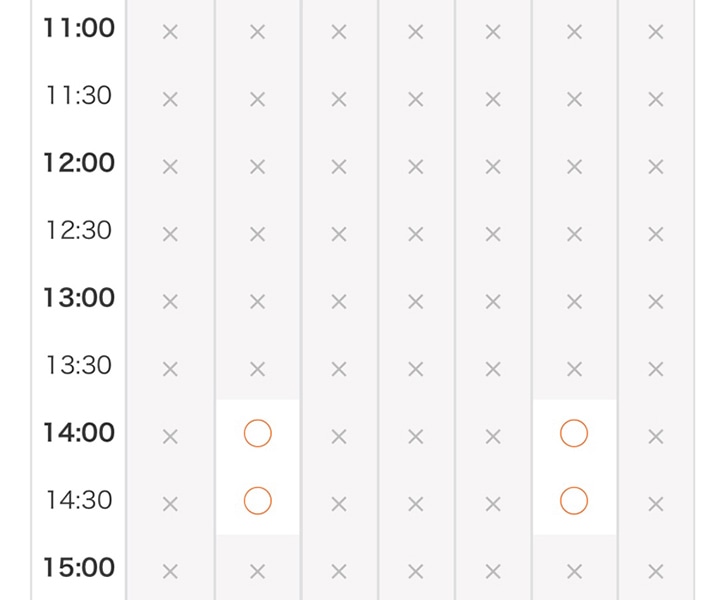Select the 14:30 available circle in second day column
Viewport: 720px width, 600px height.
point(258,500)
